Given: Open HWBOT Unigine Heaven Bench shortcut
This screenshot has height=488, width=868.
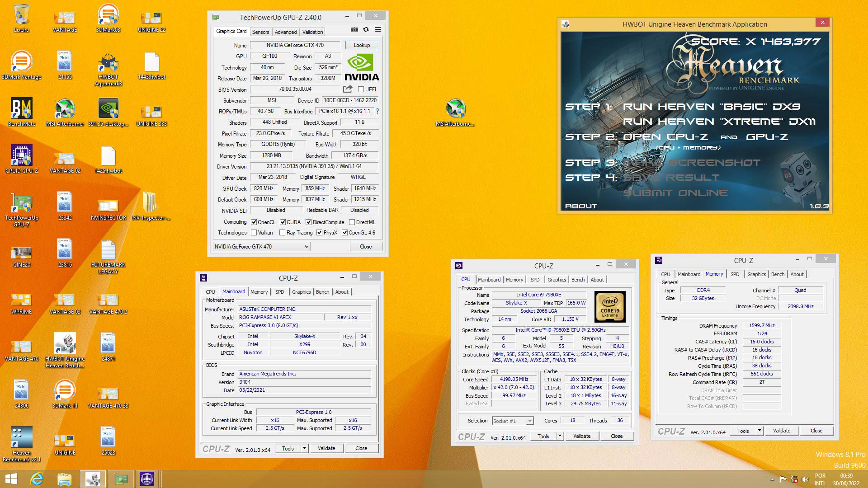Looking at the screenshot, I should pyautogui.click(x=65, y=351).
